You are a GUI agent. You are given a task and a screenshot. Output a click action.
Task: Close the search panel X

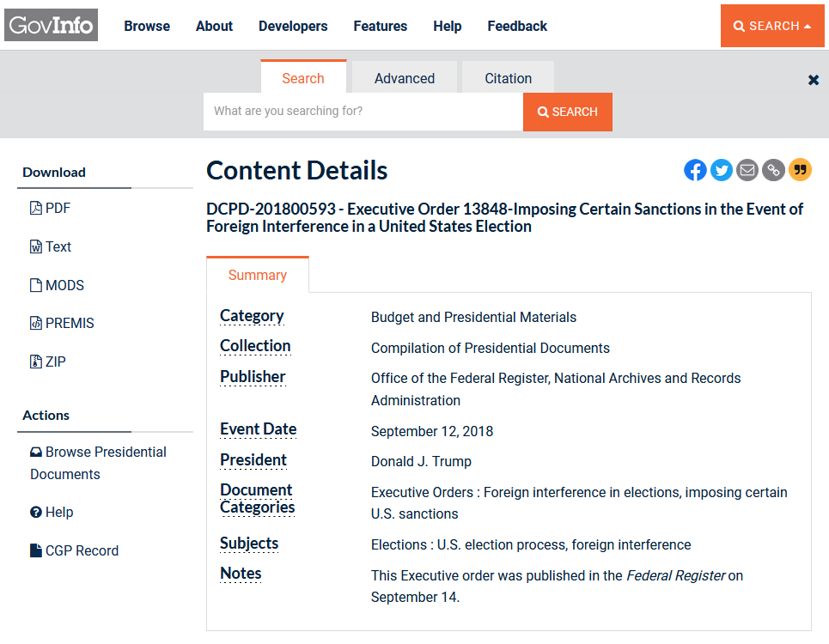coord(814,80)
